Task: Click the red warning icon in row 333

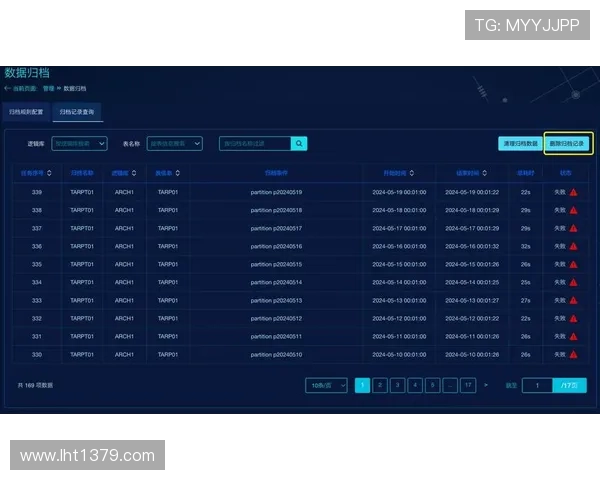Action: pos(574,301)
